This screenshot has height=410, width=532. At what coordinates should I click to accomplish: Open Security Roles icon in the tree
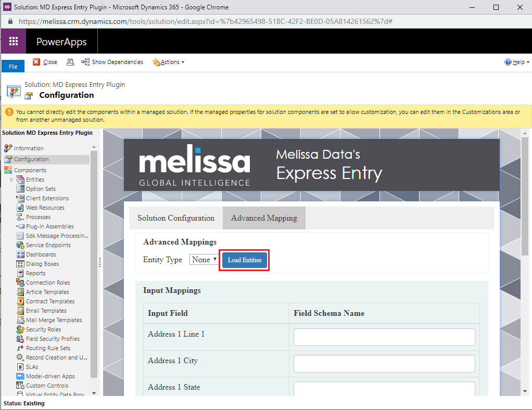coord(20,329)
